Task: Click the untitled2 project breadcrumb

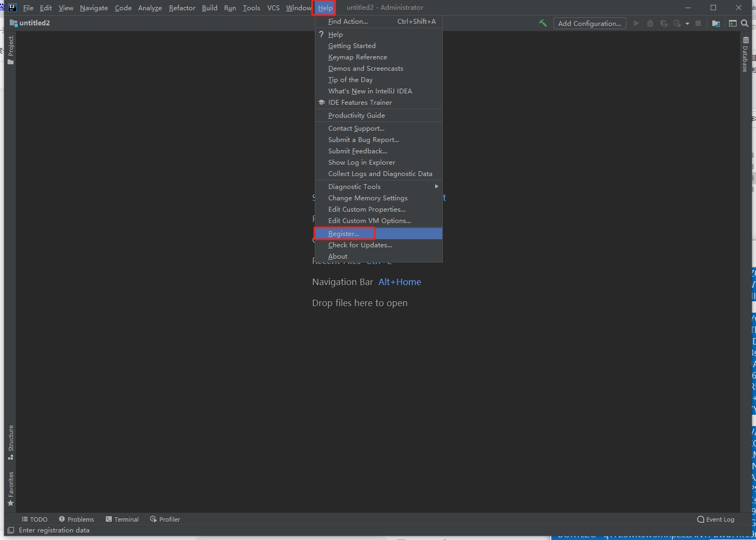Action: (30, 23)
